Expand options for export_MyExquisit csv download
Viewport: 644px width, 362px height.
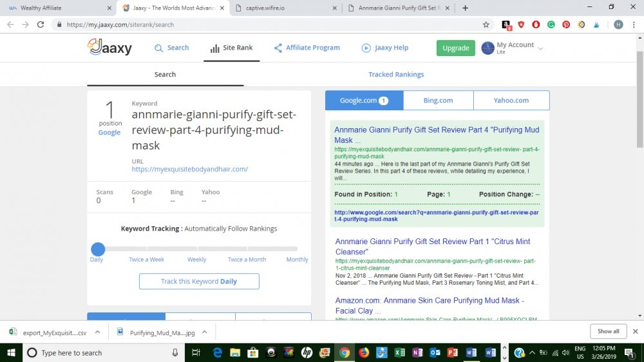coord(97,332)
